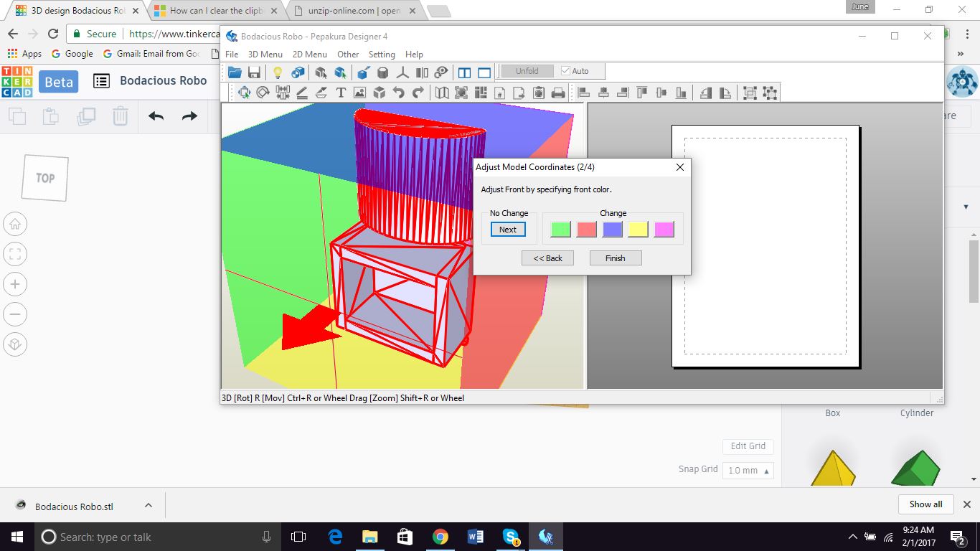Switch to the split 3D and 2D window layout icon

[x=464, y=72]
